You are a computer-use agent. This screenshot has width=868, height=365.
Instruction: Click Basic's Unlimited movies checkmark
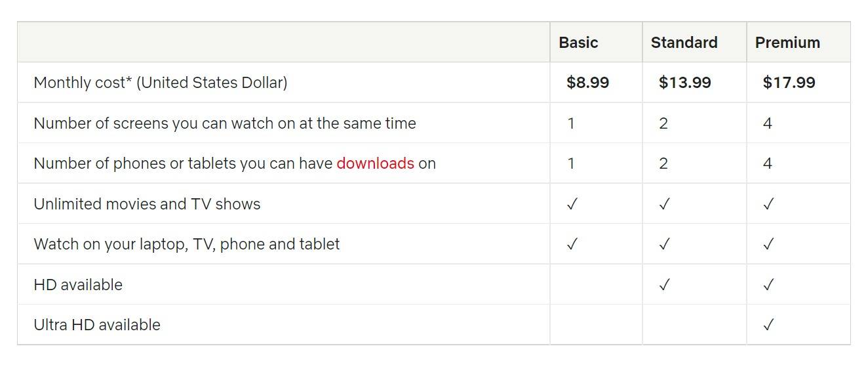[x=572, y=204]
